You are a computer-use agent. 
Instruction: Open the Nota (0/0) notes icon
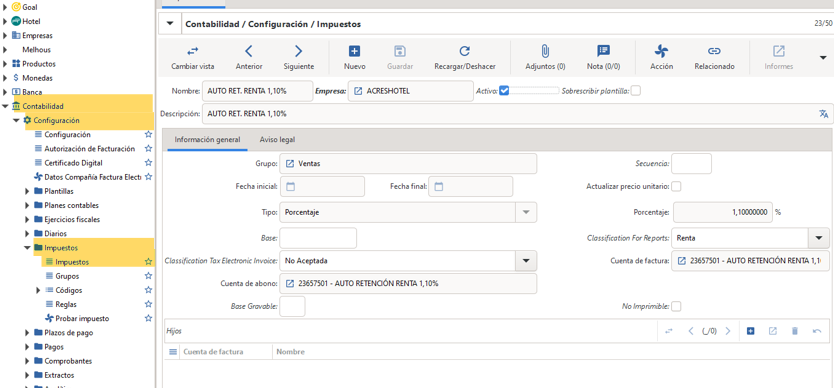(x=603, y=51)
